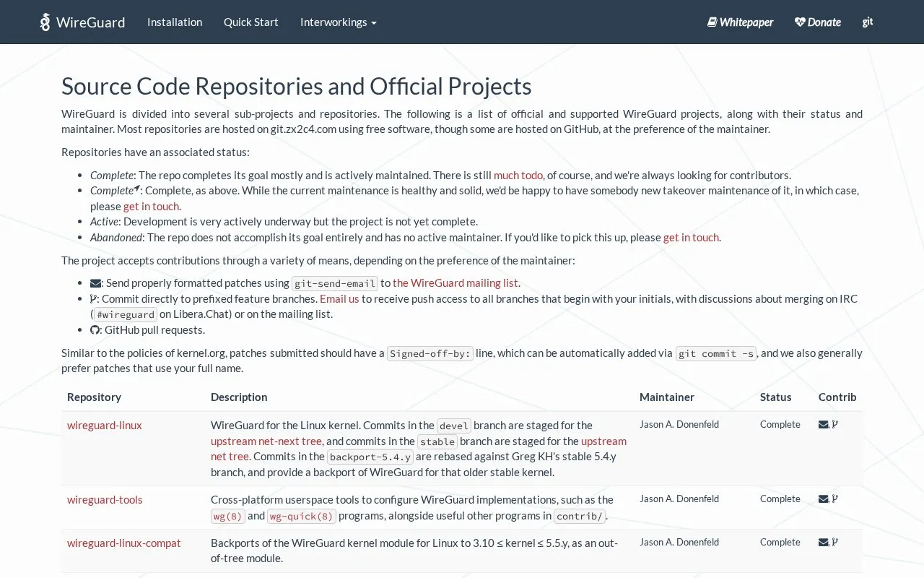
Task: Click 'get in touch' link under Abandoned status
Action: pyautogui.click(x=691, y=238)
